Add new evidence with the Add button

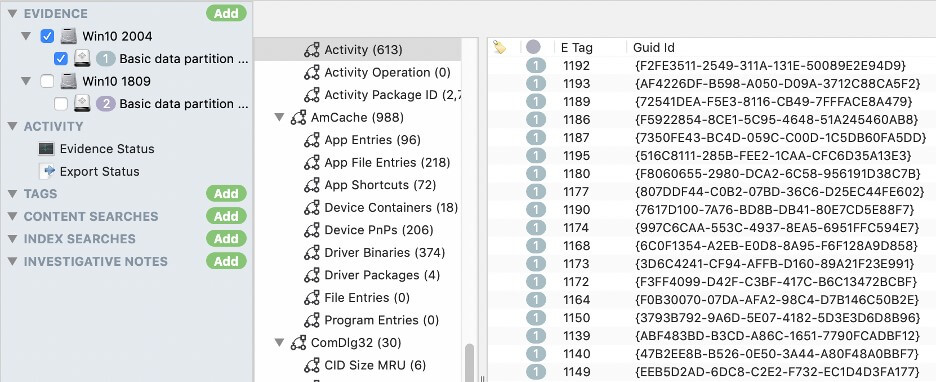coord(226,13)
